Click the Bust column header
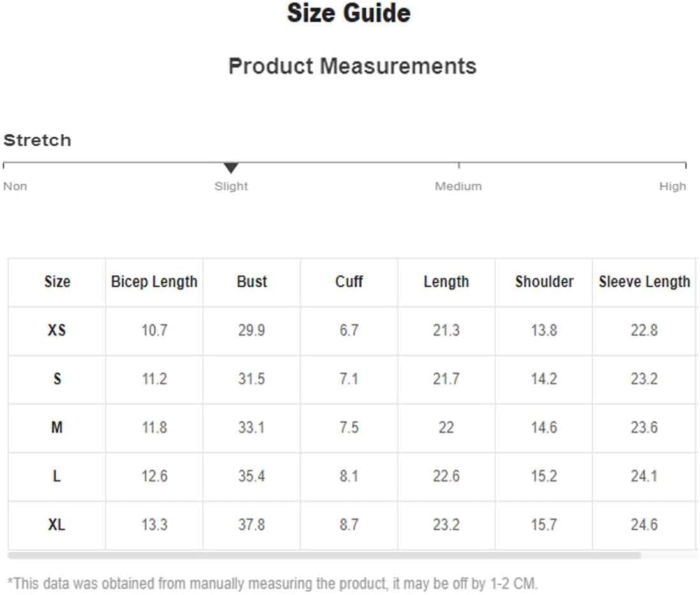The image size is (700, 595). click(252, 282)
